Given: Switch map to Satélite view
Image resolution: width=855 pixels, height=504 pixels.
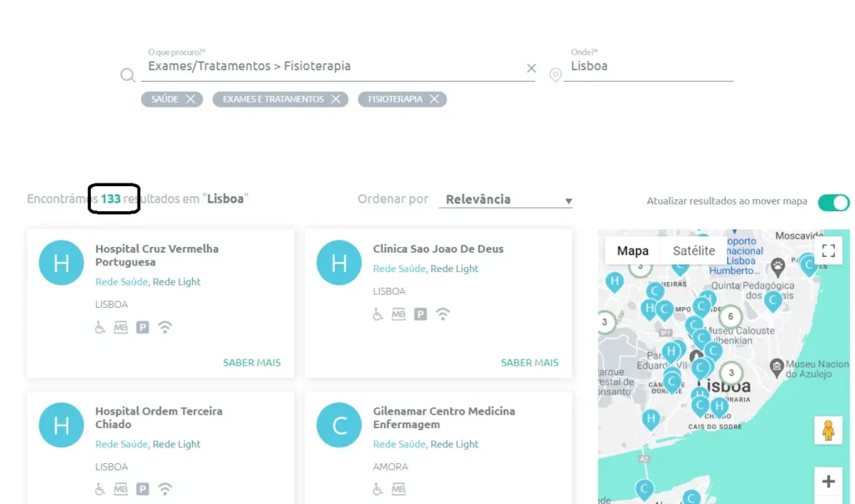Looking at the screenshot, I should tap(694, 250).
